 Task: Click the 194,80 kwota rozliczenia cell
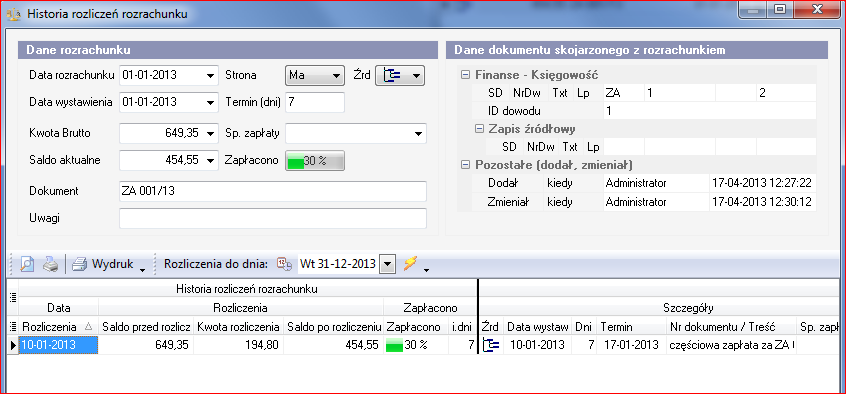[238, 345]
